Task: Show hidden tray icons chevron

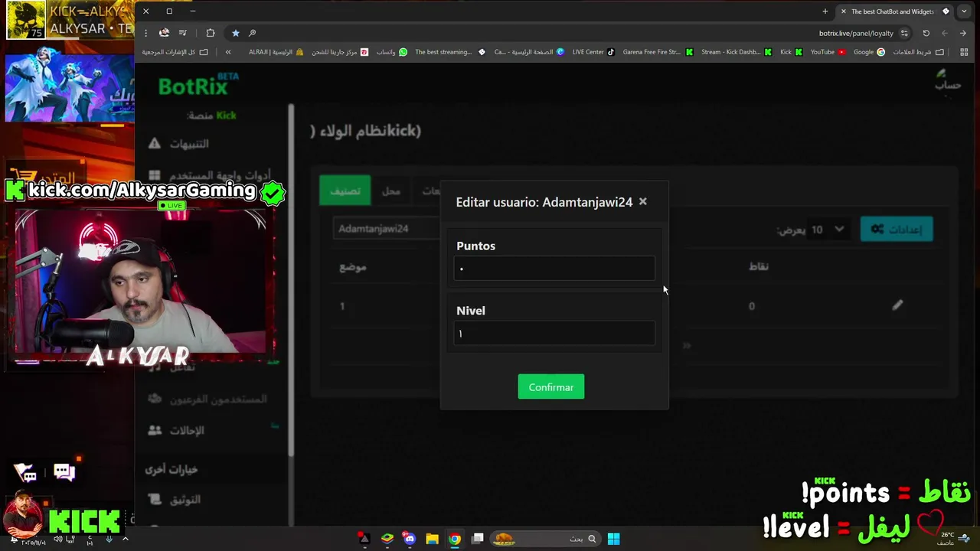Action: pos(126,539)
